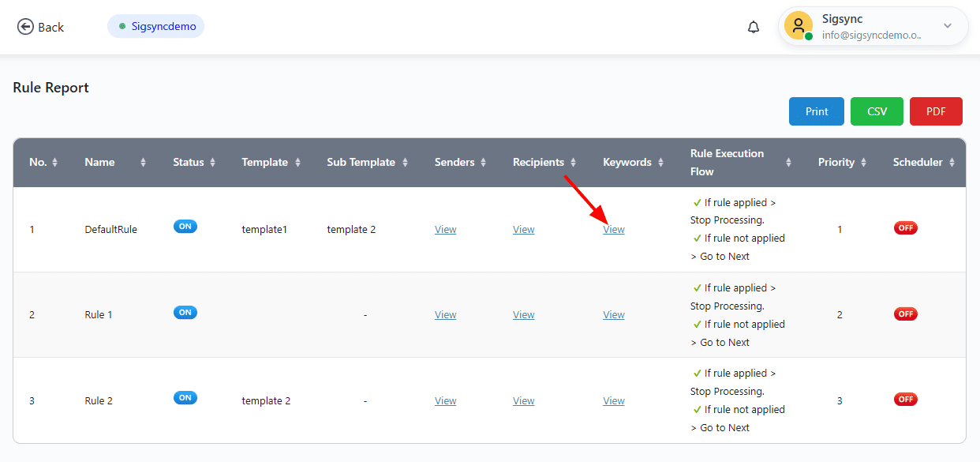Click the Back arrow icon

pos(25,27)
